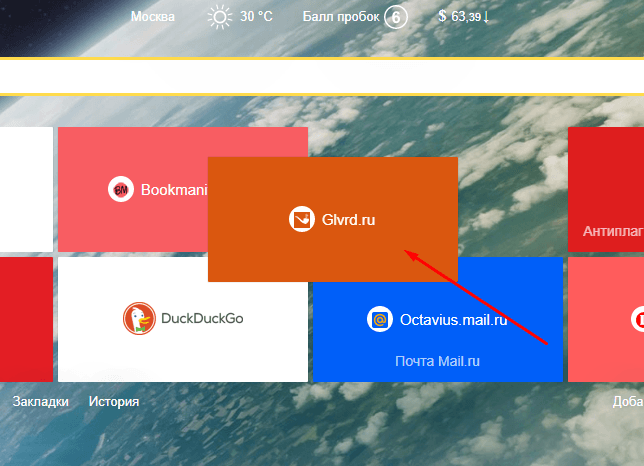Viewport: 644px width, 466px height.
Task: Open the Glvrd.ru tile
Action: click(333, 219)
